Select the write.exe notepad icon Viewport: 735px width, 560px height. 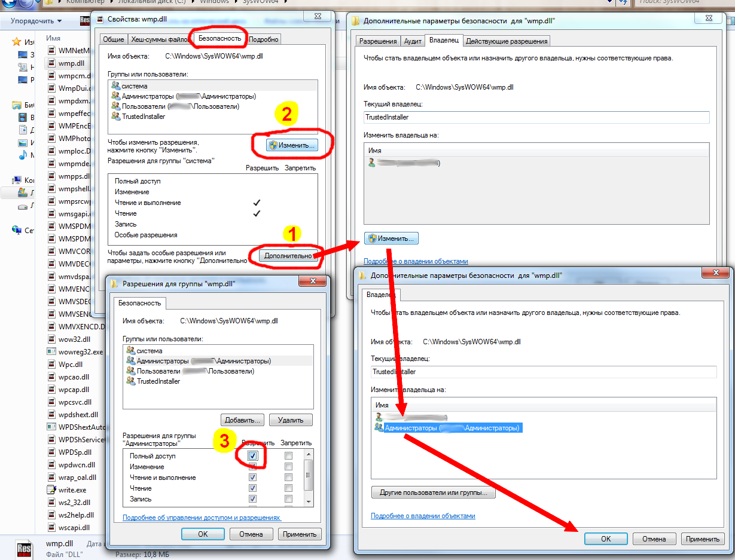(x=52, y=490)
